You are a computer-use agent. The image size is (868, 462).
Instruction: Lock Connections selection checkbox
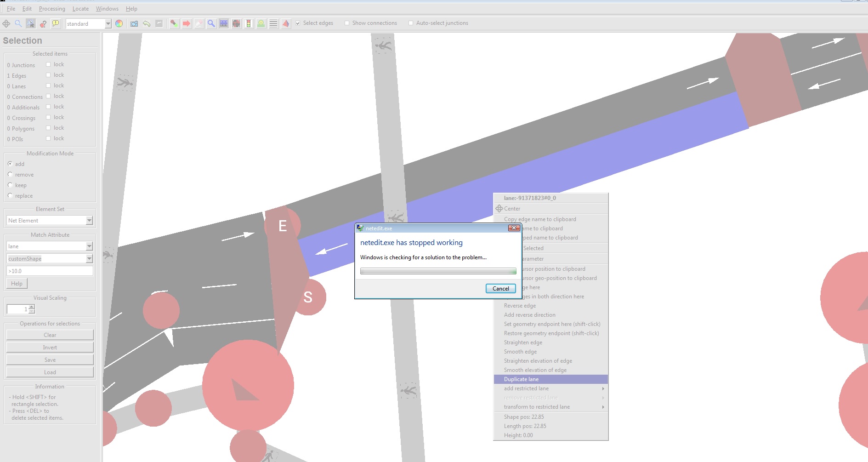48,96
